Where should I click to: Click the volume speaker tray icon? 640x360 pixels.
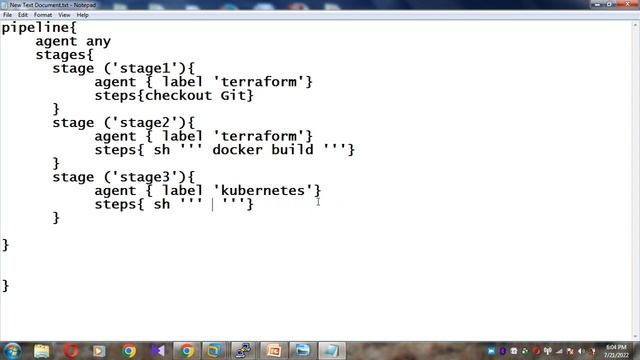[x=581, y=351]
